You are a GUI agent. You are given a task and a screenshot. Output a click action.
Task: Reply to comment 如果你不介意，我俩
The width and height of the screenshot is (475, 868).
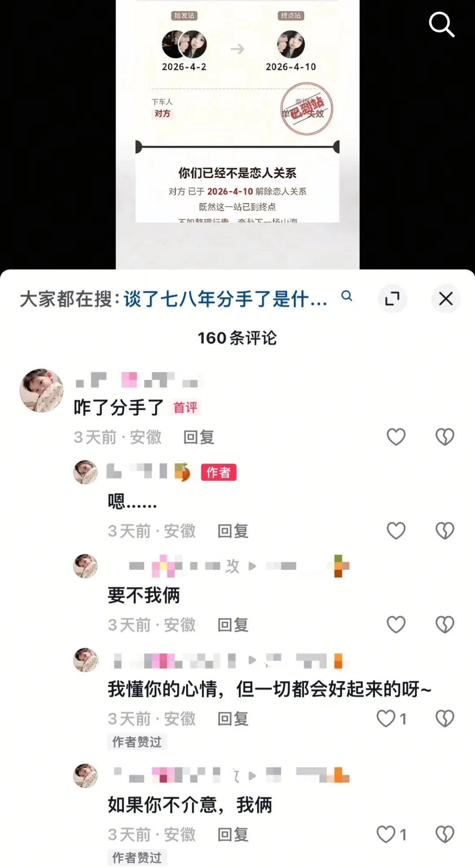[233, 835]
